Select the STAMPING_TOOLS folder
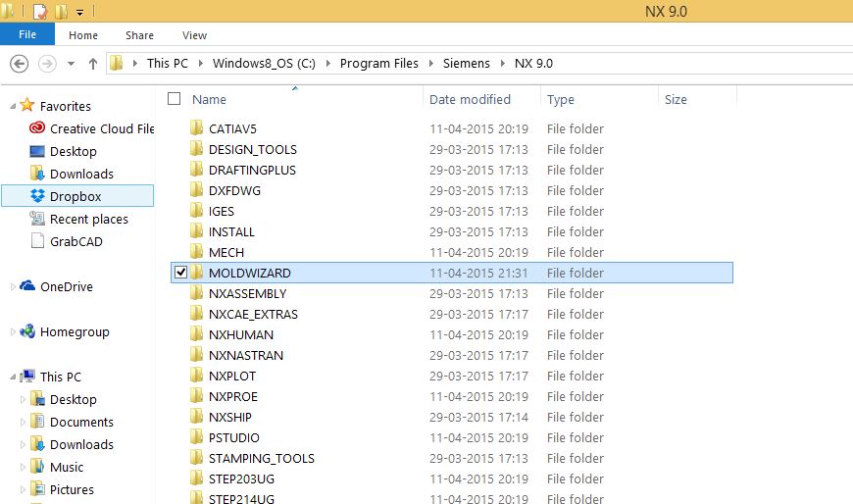The image size is (853, 504). coord(262,458)
